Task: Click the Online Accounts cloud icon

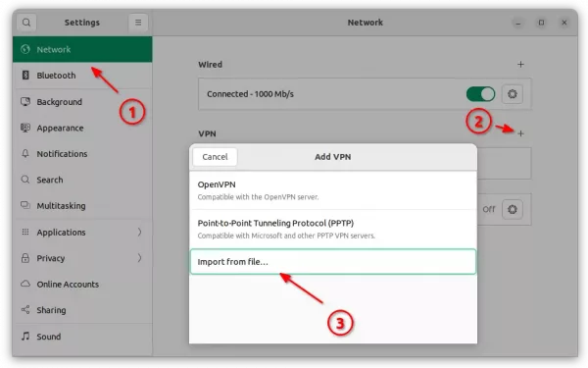Action: [25, 284]
